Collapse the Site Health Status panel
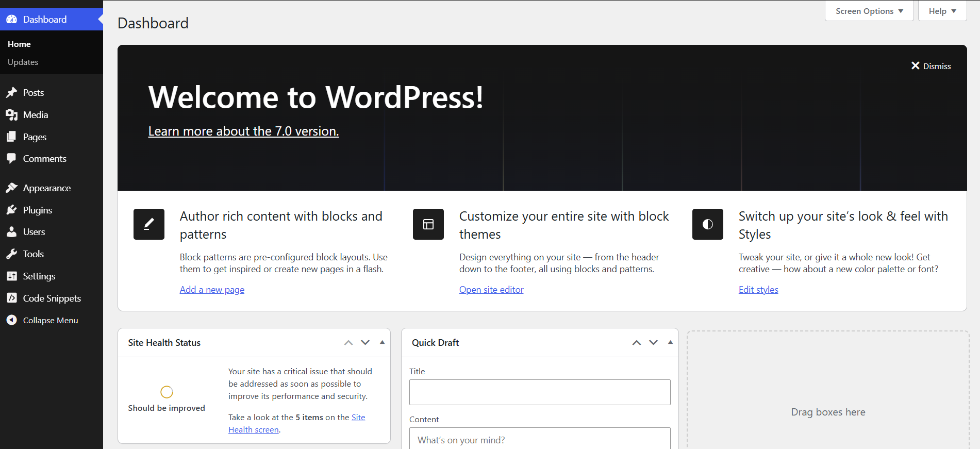 pyautogui.click(x=382, y=342)
